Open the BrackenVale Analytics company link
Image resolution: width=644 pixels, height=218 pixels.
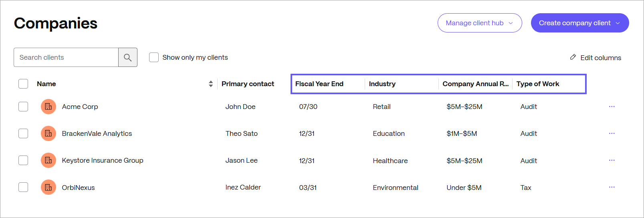click(97, 133)
